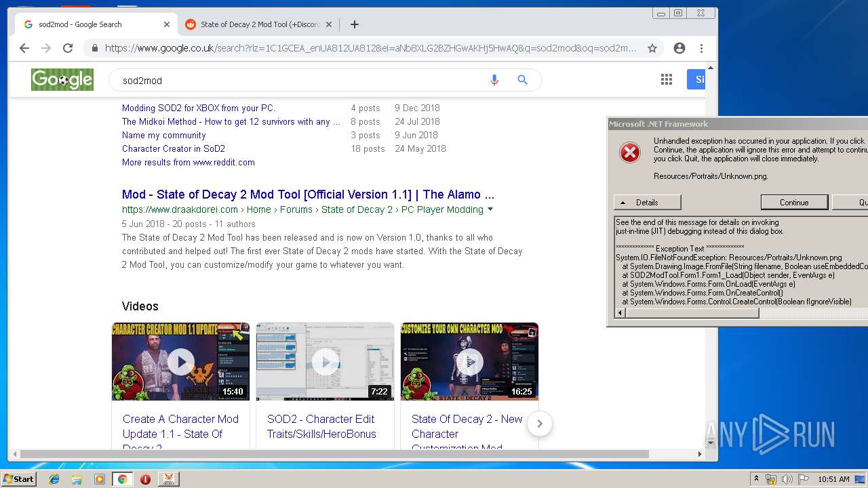Viewport: 868px width, 488px height.
Task: Click the Chrome window restore button
Action: [x=677, y=13]
